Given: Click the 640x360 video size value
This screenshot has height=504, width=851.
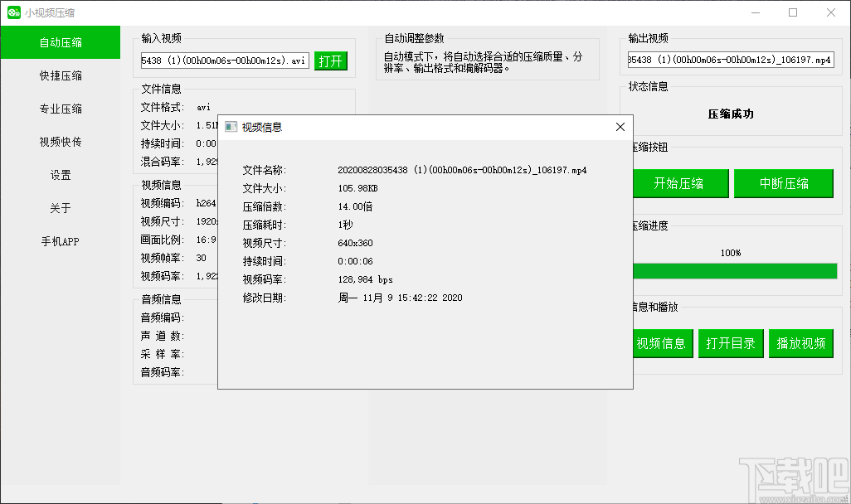Looking at the screenshot, I should coord(355,243).
